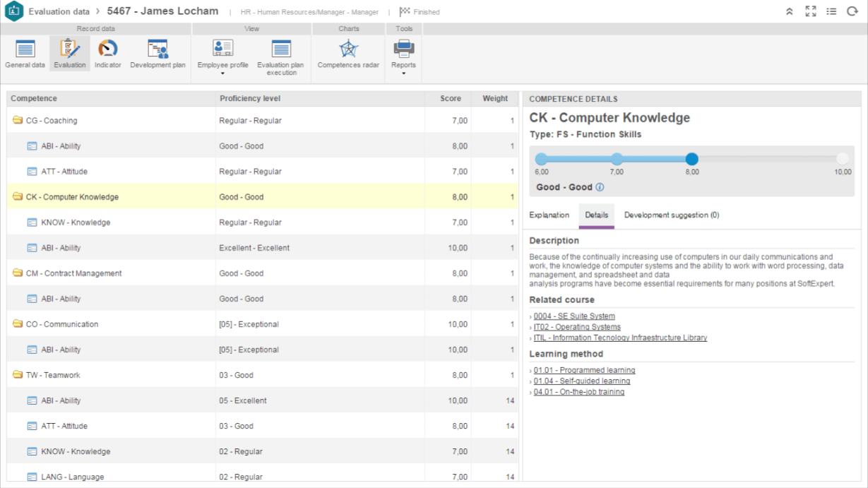The image size is (868, 488).
Task: Sort by the Score column header
Action: [448, 98]
